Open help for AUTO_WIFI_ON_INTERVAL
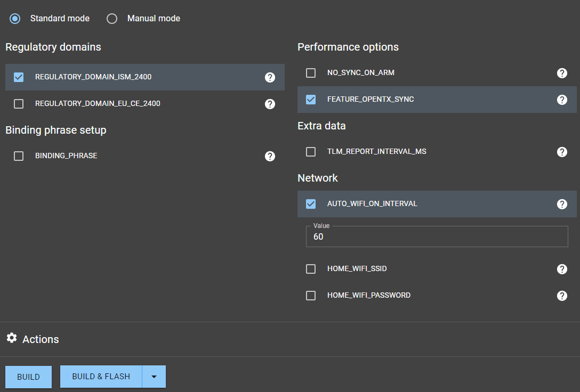This screenshot has width=580, height=392. 562,205
